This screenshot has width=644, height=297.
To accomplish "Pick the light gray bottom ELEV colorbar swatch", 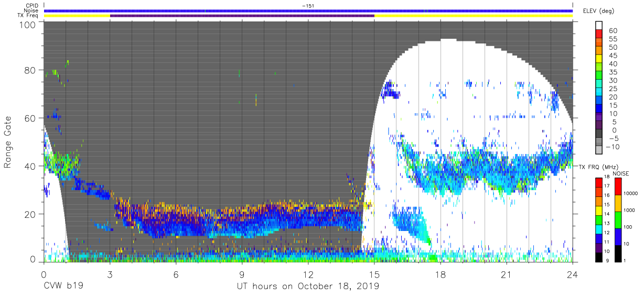I will click(599, 149).
